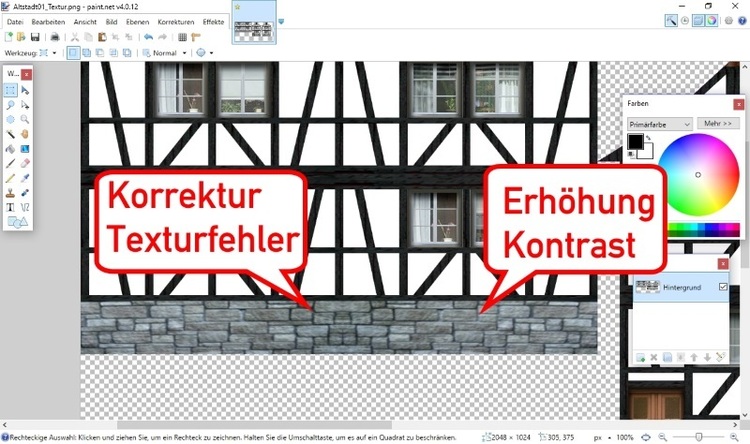Viewport: 750px width, 444px height.
Task: Select the Lasso Select tool
Action: (x=10, y=105)
